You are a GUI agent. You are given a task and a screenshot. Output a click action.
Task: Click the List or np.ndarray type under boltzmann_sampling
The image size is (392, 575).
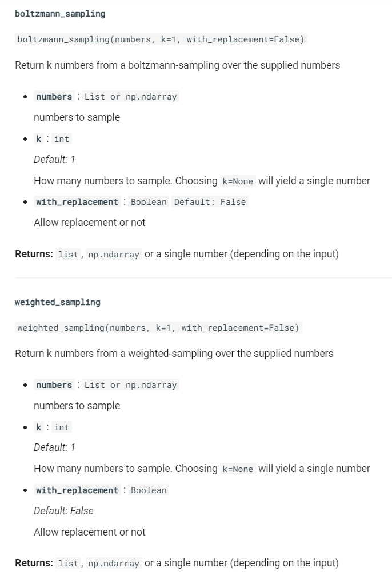point(131,97)
